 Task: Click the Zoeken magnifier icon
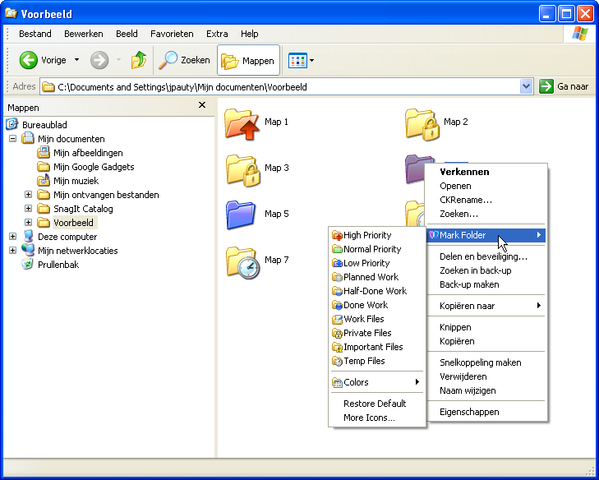tap(168, 60)
